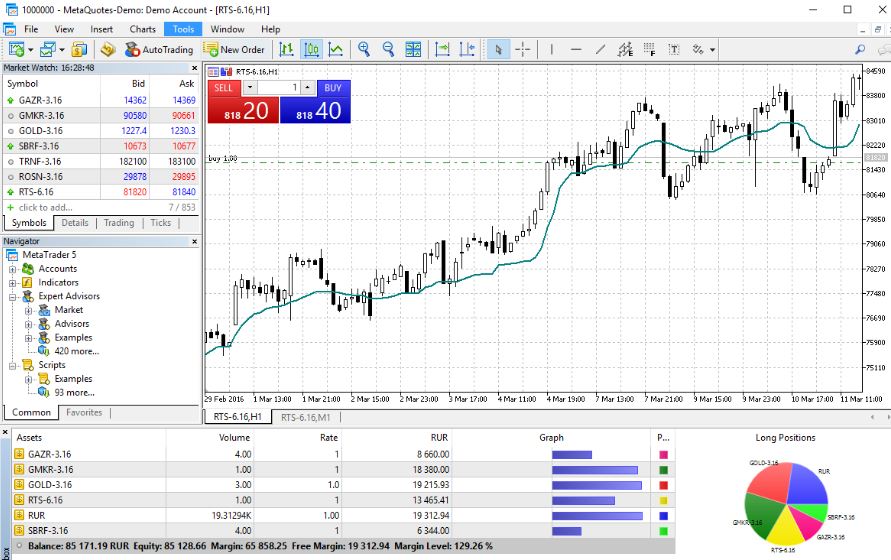Switch to the Favorites tab in Navigator
Image resolution: width=891 pixels, height=560 pixels.
point(84,413)
